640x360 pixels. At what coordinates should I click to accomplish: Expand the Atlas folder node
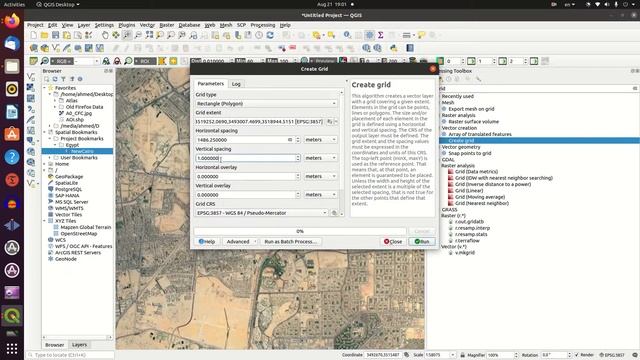click(x=55, y=100)
